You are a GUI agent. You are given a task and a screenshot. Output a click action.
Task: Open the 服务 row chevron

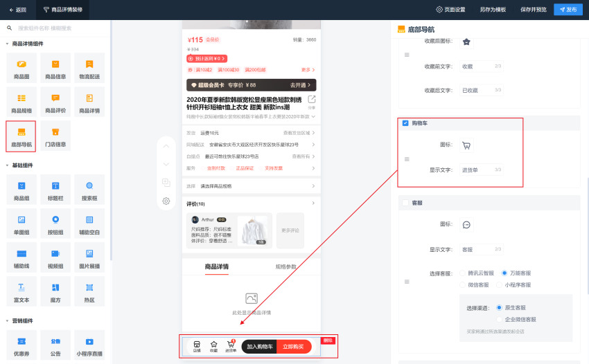(x=313, y=168)
